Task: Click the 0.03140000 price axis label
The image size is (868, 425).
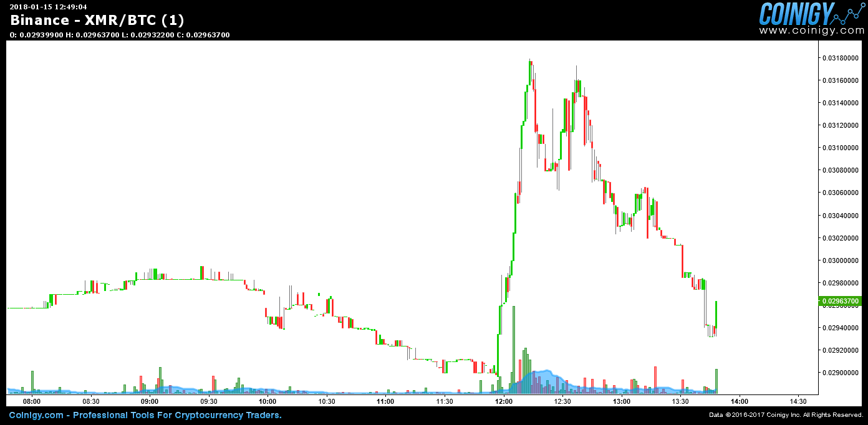Action: click(842, 103)
